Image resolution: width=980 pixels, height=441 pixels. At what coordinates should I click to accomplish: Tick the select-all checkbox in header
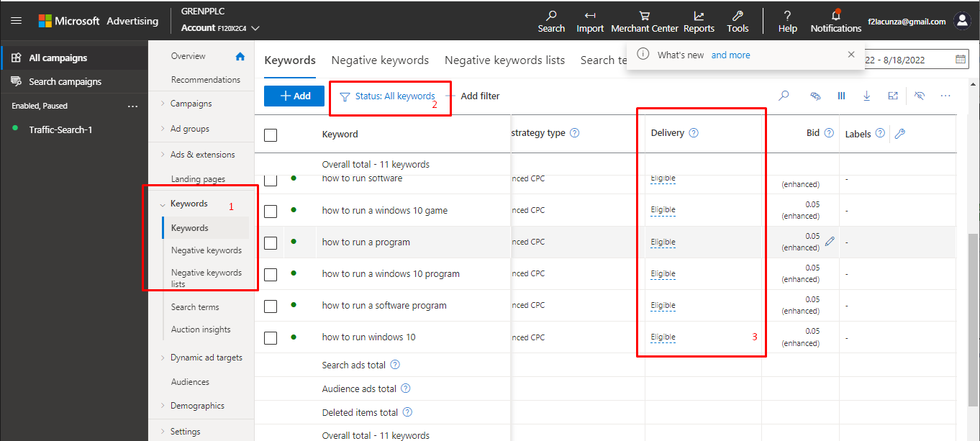271,135
